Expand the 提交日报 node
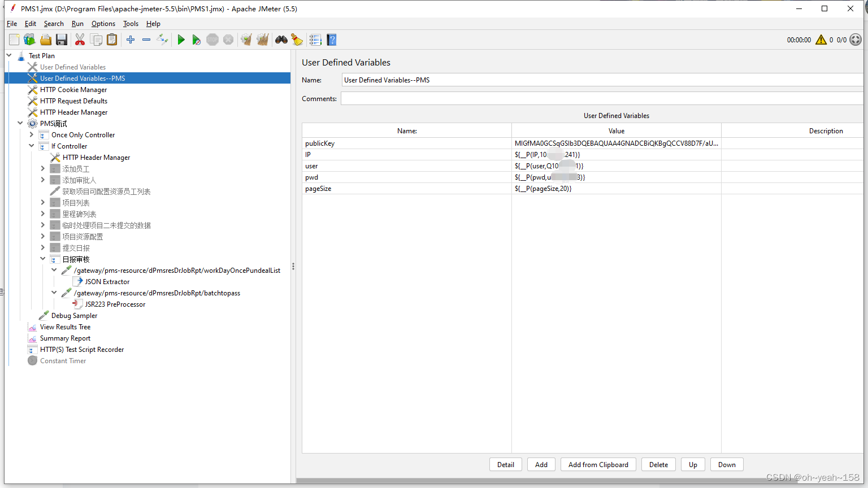The height and width of the screenshot is (488, 868). tap(43, 247)
